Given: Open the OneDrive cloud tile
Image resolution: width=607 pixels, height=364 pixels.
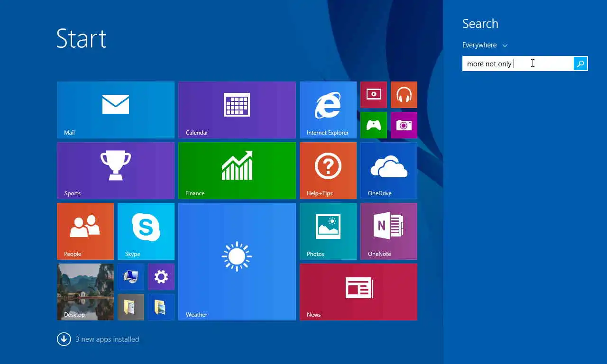Looking at the screenshot, I should (389, 171).
